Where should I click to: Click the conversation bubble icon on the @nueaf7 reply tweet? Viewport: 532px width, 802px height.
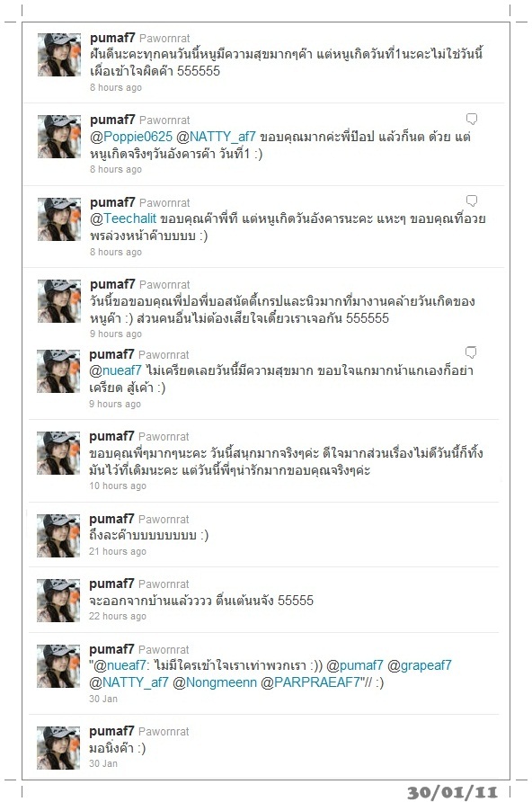(471, 352)
